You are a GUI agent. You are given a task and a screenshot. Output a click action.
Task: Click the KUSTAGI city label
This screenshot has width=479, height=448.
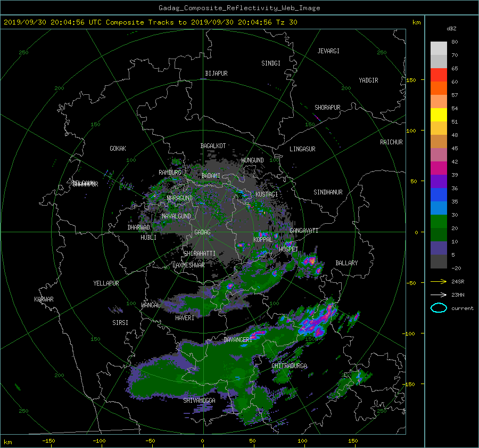267,194
